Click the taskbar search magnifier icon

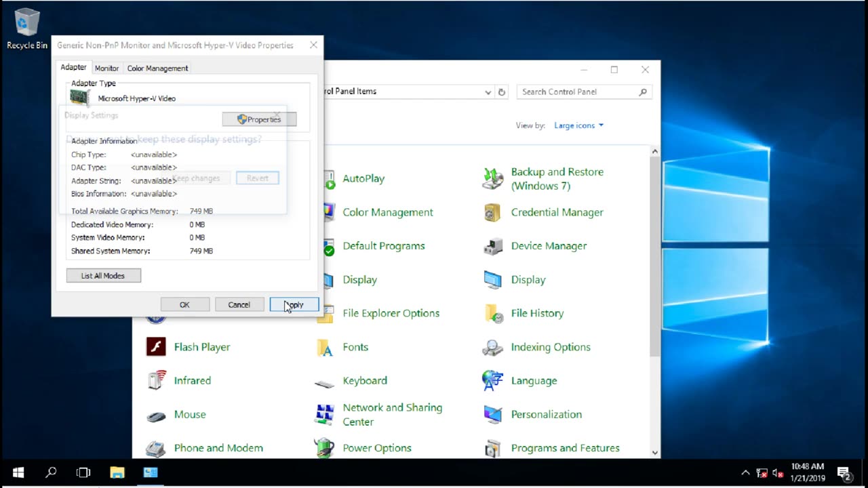(51, 472)
